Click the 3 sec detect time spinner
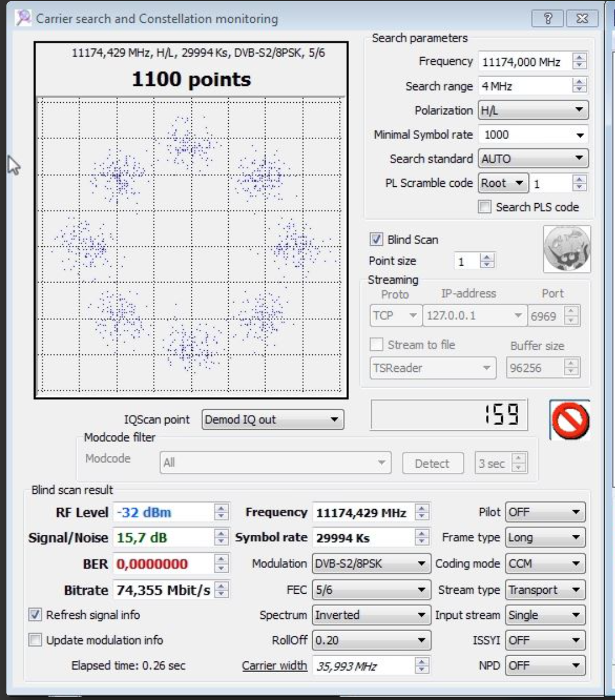Image resolution: width=615 pixels, height=700 pixels. [x=519, y=463]
